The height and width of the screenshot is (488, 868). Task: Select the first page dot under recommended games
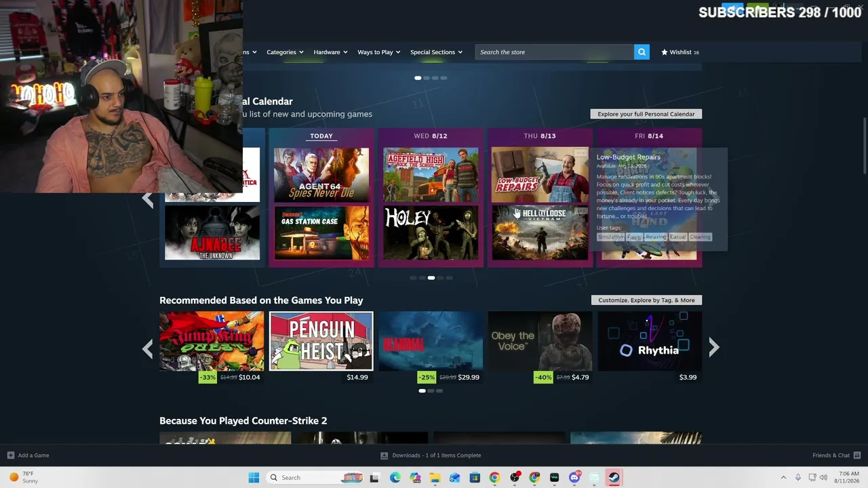click(x=422, y=391)
